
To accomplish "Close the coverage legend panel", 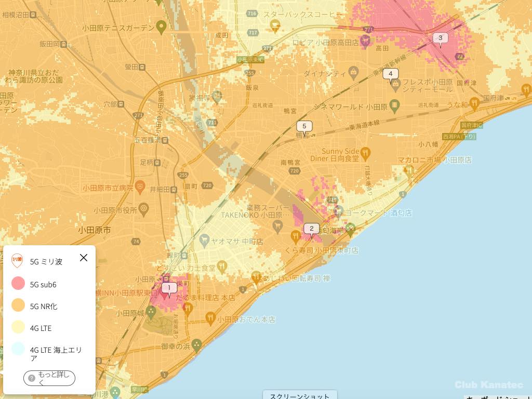I will tap(84, 258).
